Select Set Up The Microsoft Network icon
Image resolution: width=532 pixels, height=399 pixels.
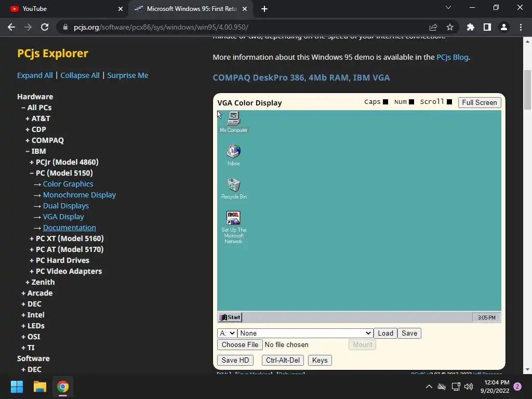click(x=233, y=228)
